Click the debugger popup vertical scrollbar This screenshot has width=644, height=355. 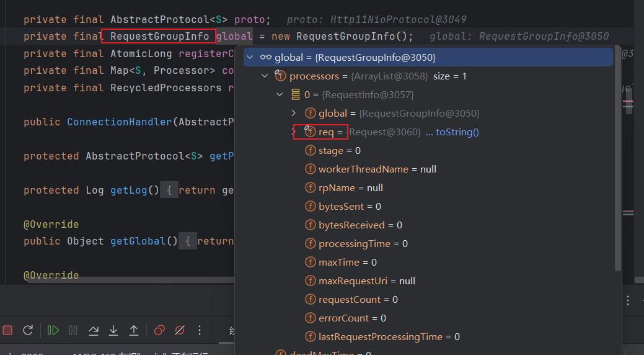617,161
